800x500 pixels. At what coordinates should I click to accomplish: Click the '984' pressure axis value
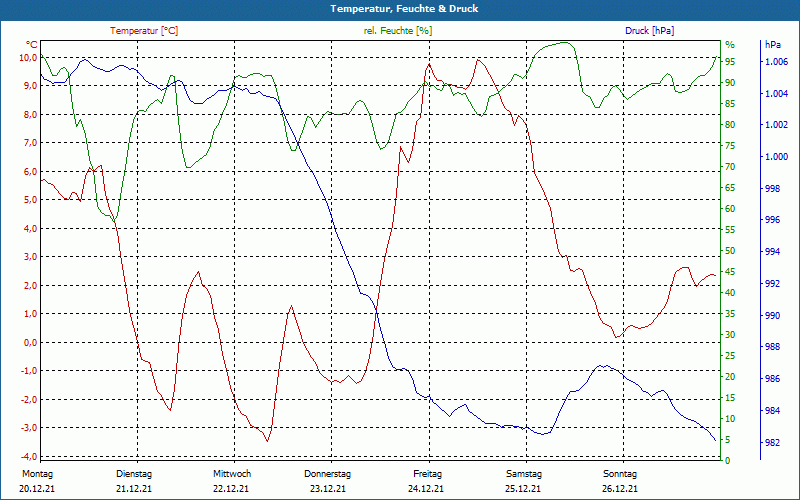[773, 411]
